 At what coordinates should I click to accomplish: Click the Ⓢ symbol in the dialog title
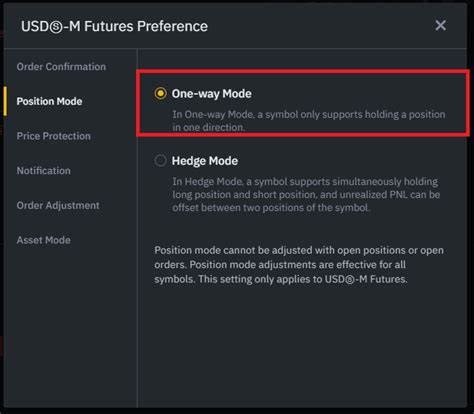tap(56, 27)
